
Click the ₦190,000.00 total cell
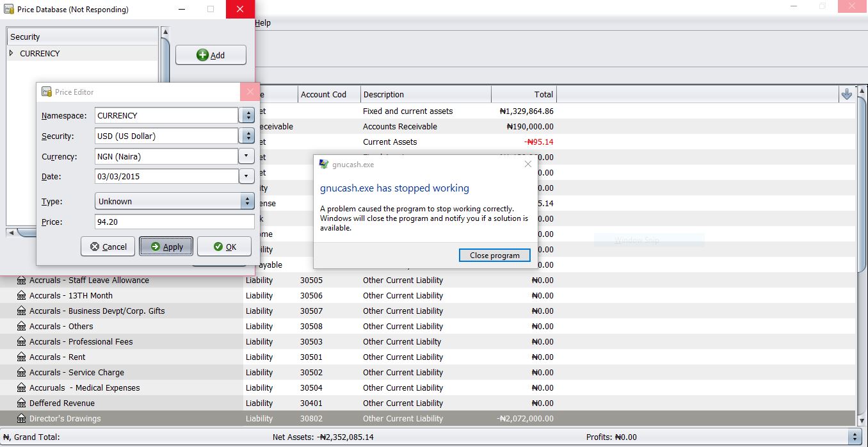[530, 127]
